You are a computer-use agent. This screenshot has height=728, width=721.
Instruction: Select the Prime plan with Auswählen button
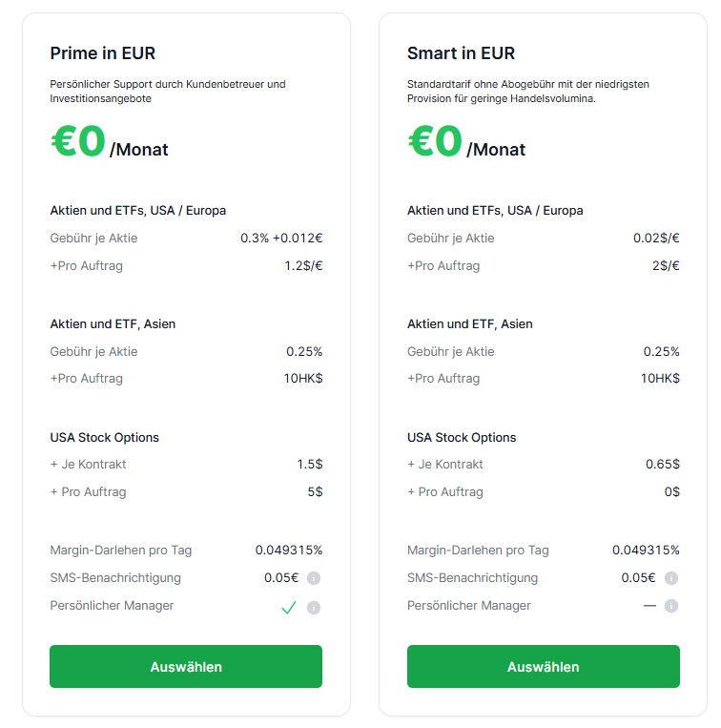(x=186, y=667)
